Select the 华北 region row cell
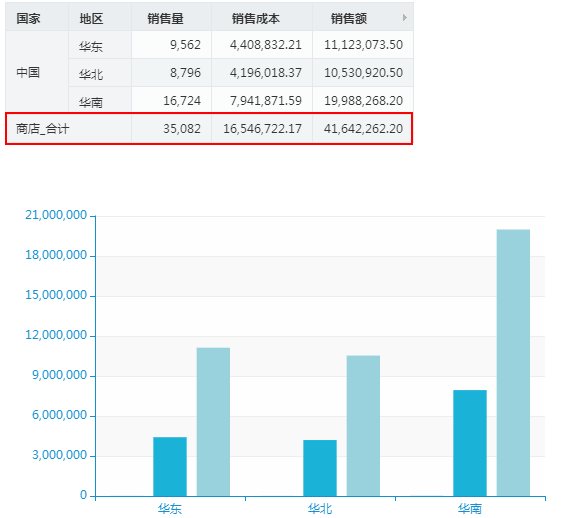This screenshot has width=563, height=518. [x=100, y=73]
